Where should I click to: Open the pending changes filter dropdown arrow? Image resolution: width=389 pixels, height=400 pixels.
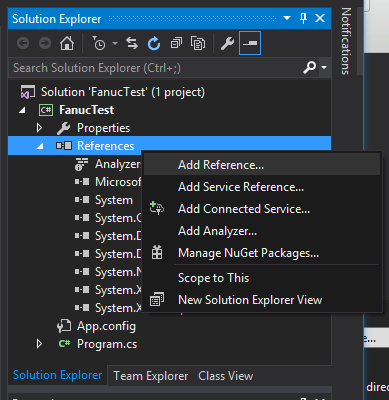pos(115,43)
